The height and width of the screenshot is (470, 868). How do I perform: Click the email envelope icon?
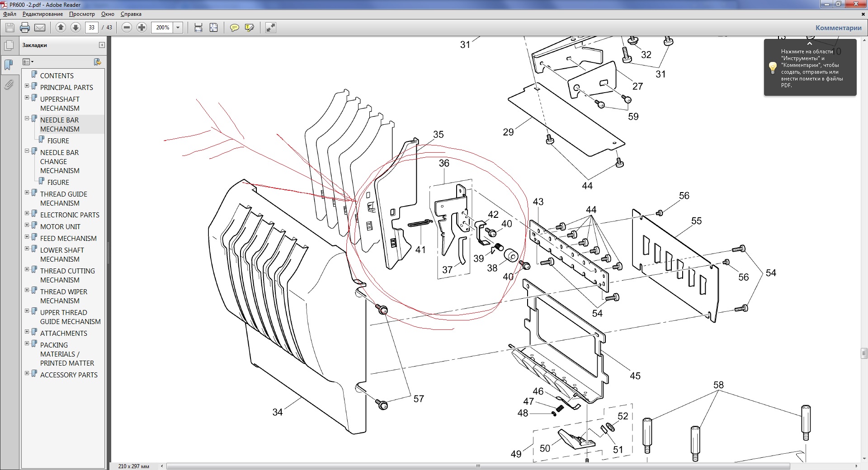point(40,28)
